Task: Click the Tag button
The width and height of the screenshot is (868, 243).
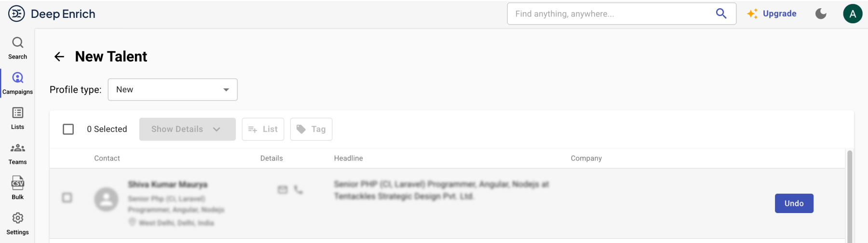Action: point(311,129)
